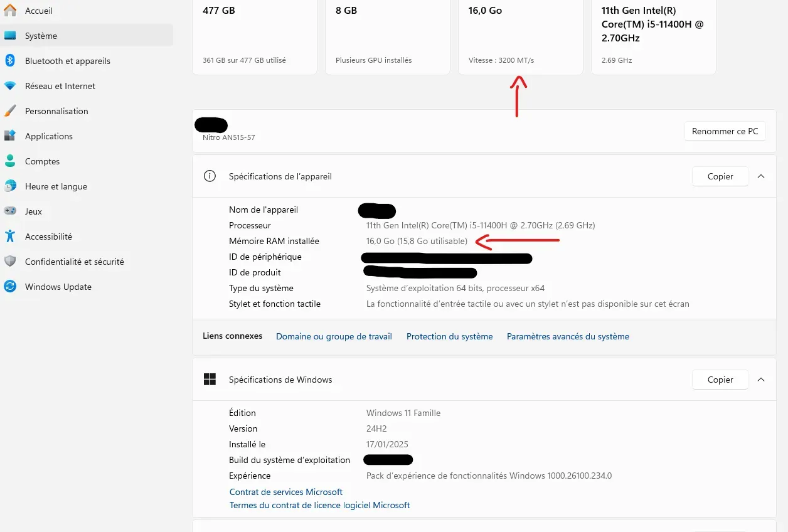
Task: Open the Accueil settings page
Action: [x=88, y=11]
